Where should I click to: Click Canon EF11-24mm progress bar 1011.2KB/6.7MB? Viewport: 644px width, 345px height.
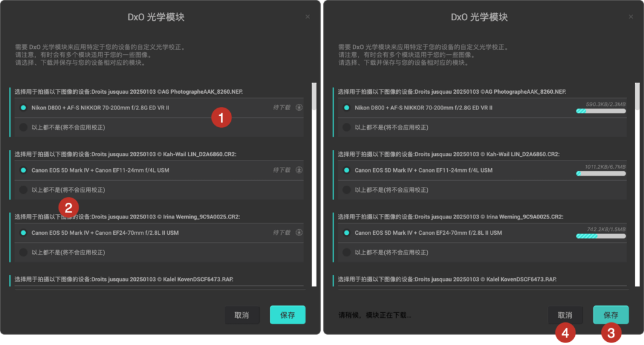601,174
